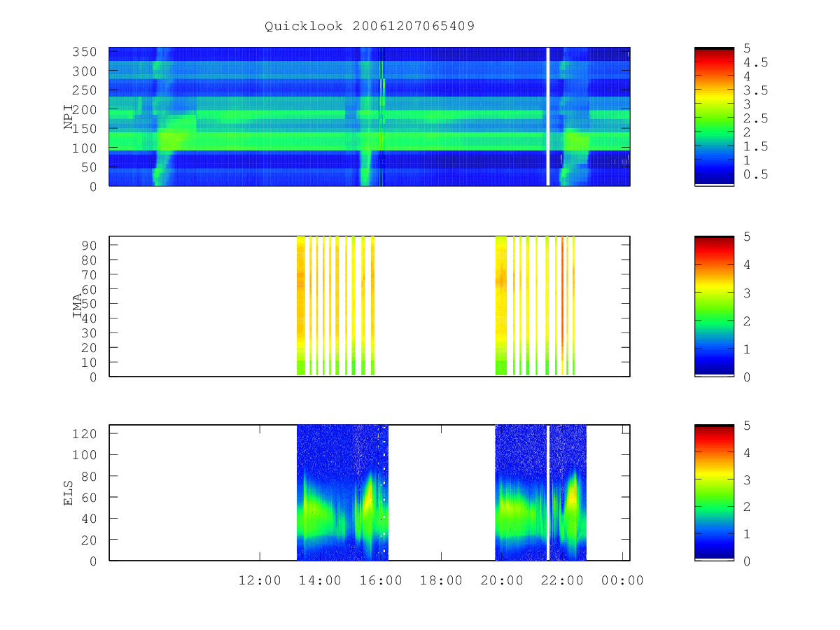Click the title 'Quicklook 20061207065409'
The width and height of the screenshot is (840, 630).
click(370, 27)
